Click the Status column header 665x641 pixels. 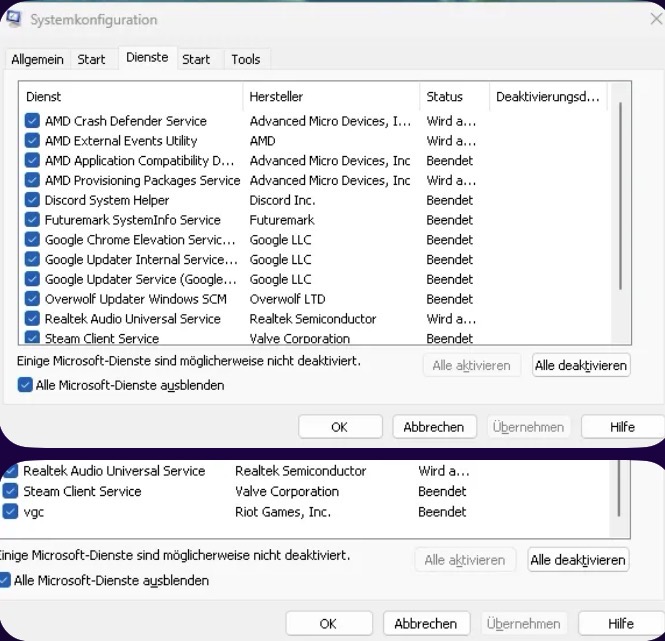click(455, 97)
